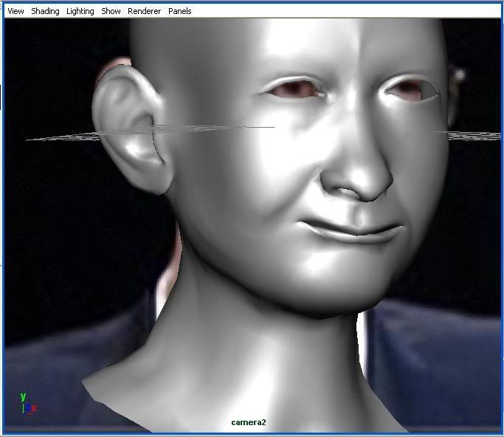Screen dimensions: 504x437
Task: Open the View menu
Action: pos(15,11)
